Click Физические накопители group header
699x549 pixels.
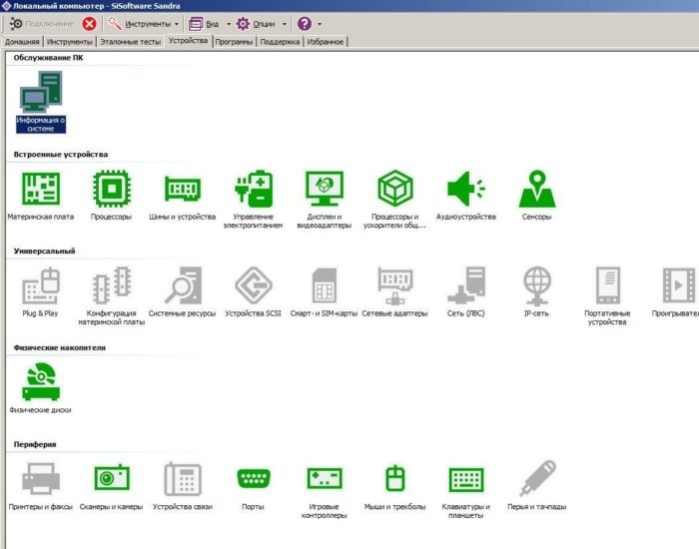pos(59,348)
